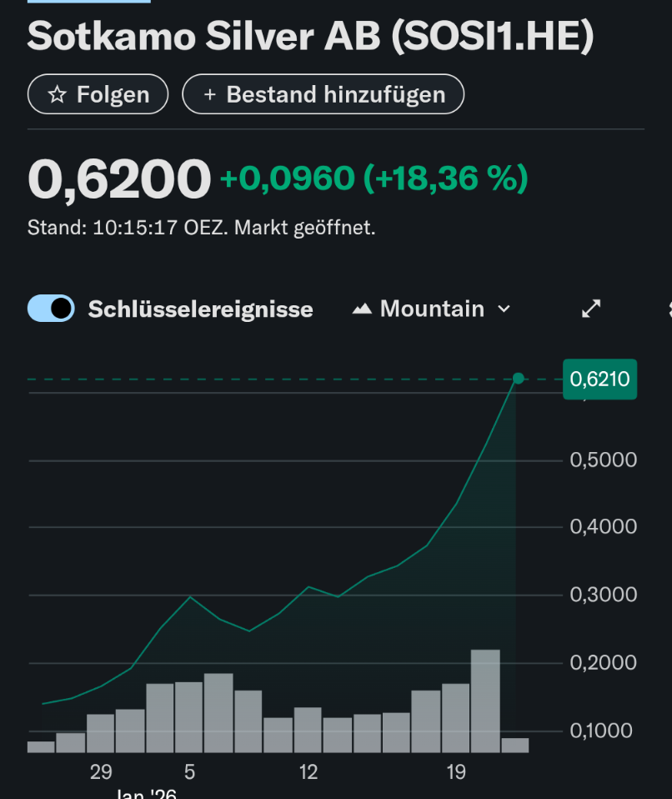Click the green +18,36 % change value
The height and width of the screenshot is (799, 672).
pos(445,178)
